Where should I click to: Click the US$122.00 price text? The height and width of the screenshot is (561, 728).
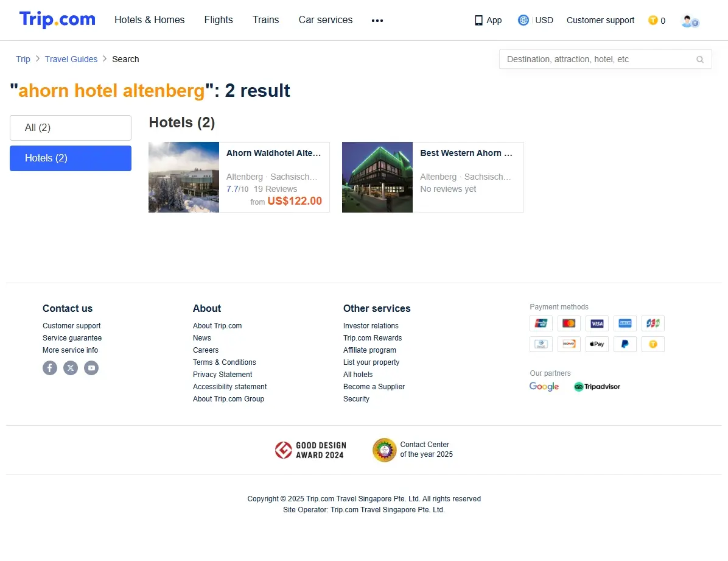pos(295,201)
